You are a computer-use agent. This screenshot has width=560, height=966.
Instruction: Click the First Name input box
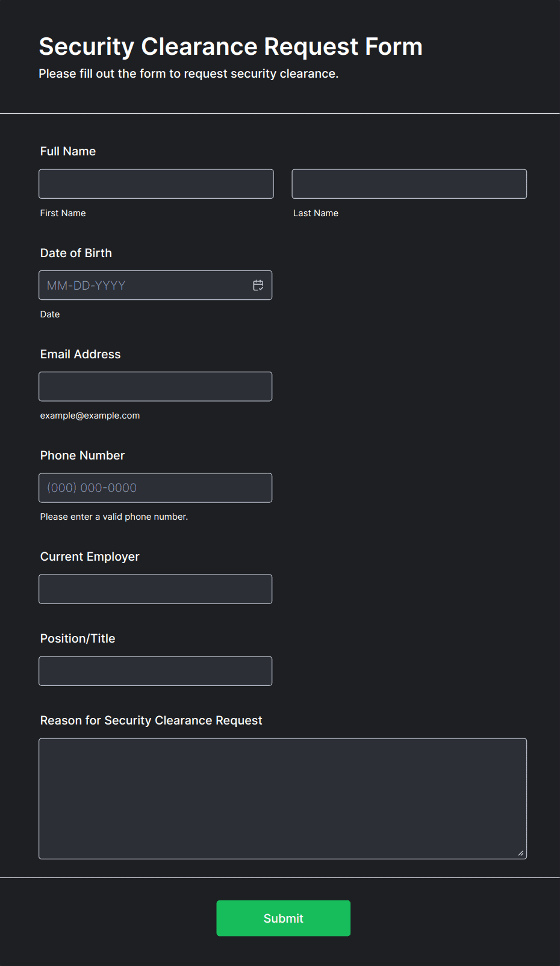(156, 184)
